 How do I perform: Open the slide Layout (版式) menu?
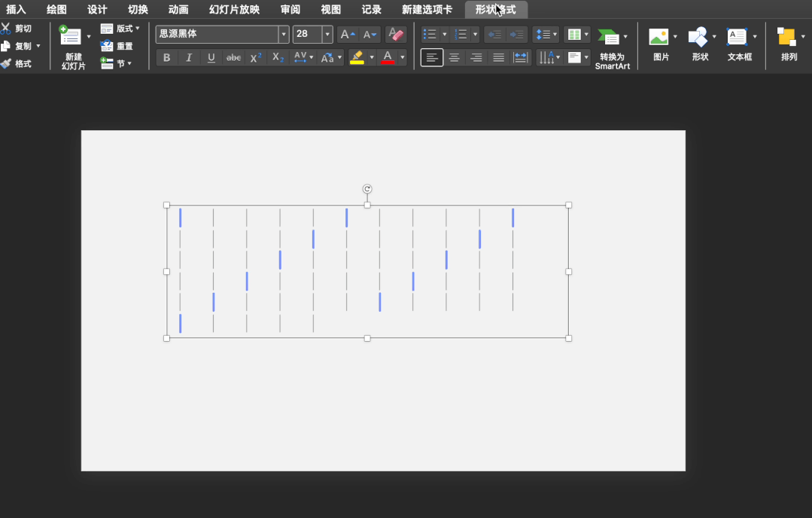pos(120,29)
